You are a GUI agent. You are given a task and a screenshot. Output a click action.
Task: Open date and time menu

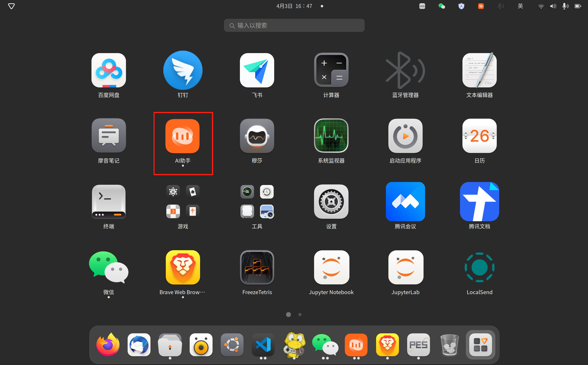tap(294, 6)
